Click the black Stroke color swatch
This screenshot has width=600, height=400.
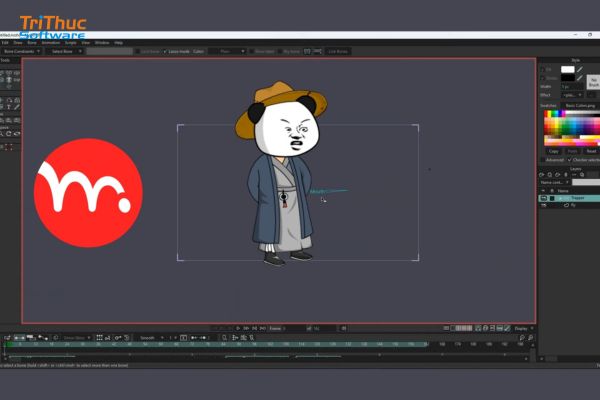click(x=567, y=78)
